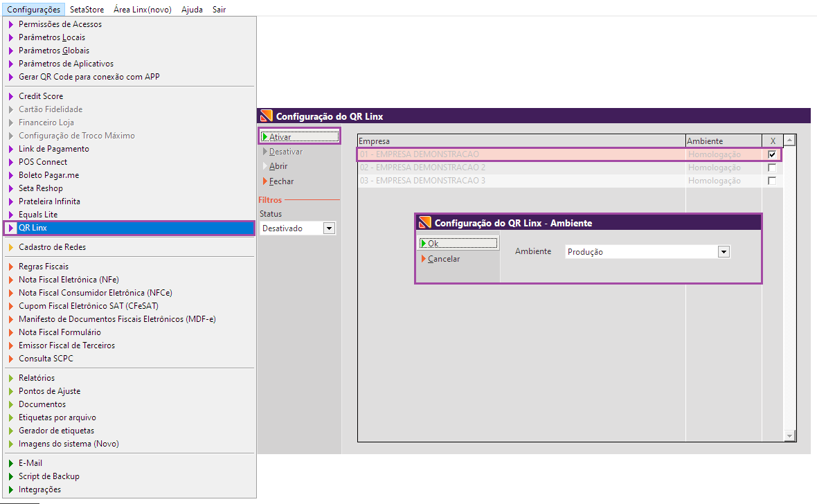Click Homologação cell of EMPRESA DEMONSTRACAO 3
The width and height of the screenshot is (817, 504).
pos(724,181)
